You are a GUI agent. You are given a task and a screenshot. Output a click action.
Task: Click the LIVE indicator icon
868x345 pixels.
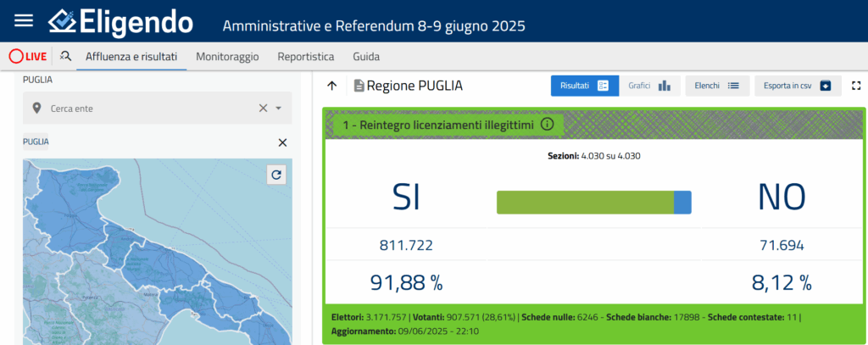click(27, 57)
